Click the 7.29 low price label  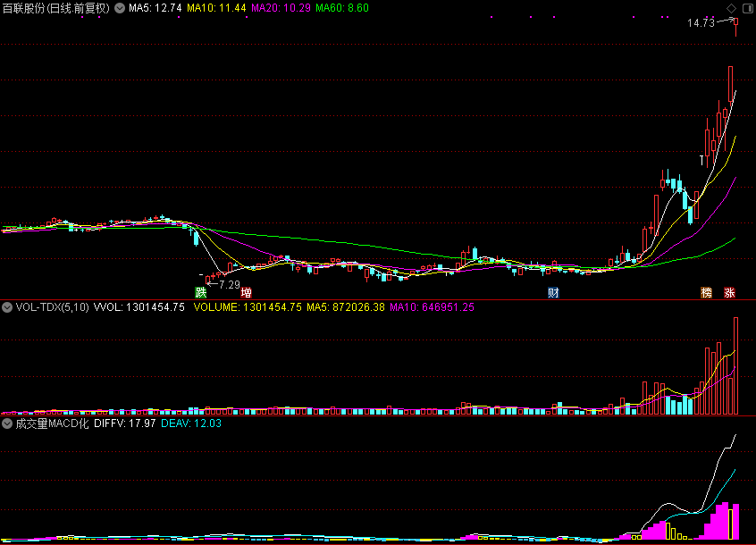coord(230,285)
